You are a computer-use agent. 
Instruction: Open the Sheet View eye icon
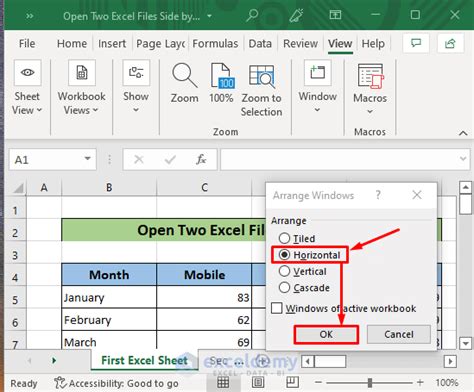(28, 72)
